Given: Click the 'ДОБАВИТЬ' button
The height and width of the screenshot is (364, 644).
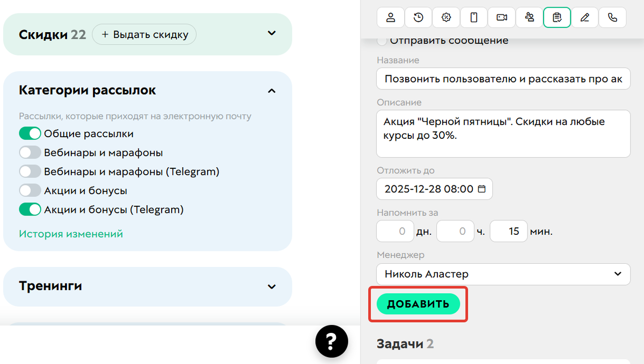Looking at the screenshot, I should 418,303.
